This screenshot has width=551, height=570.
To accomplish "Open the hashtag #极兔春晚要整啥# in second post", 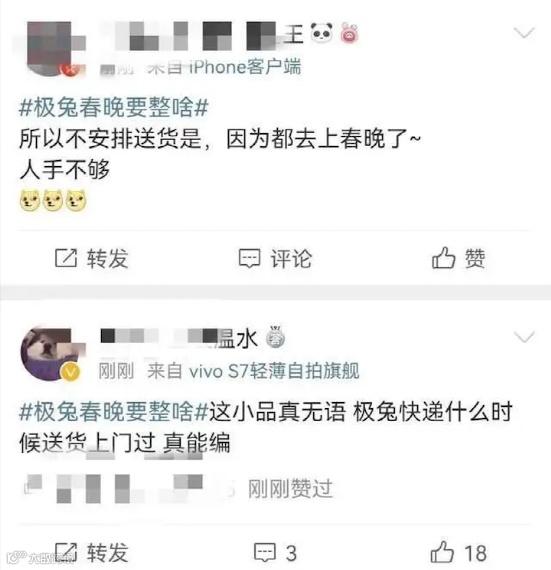I will (x=114, y=412).
